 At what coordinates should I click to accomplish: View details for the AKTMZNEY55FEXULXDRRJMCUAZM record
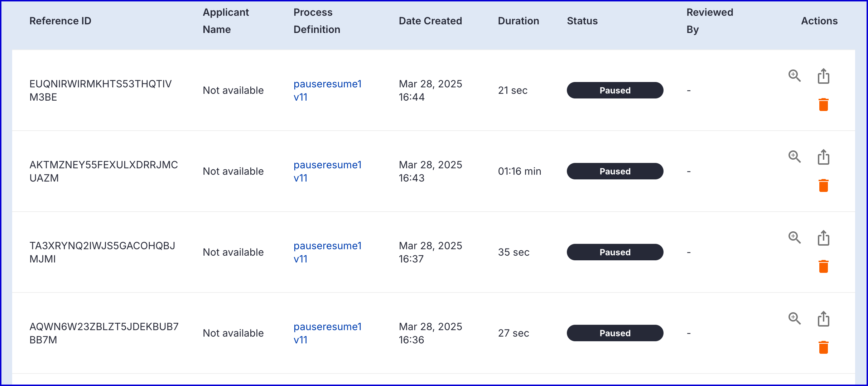tap(794, 156)
